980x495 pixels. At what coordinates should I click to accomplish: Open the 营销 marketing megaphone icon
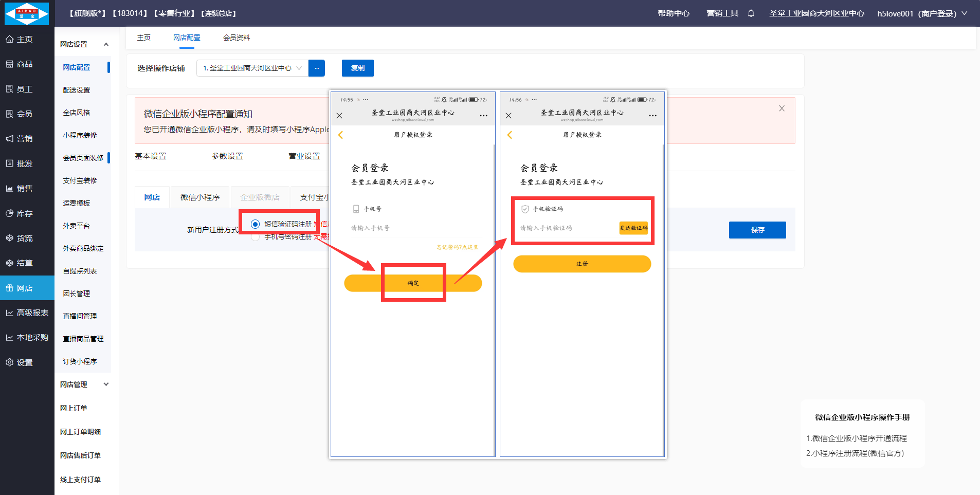tap(10, 139)
